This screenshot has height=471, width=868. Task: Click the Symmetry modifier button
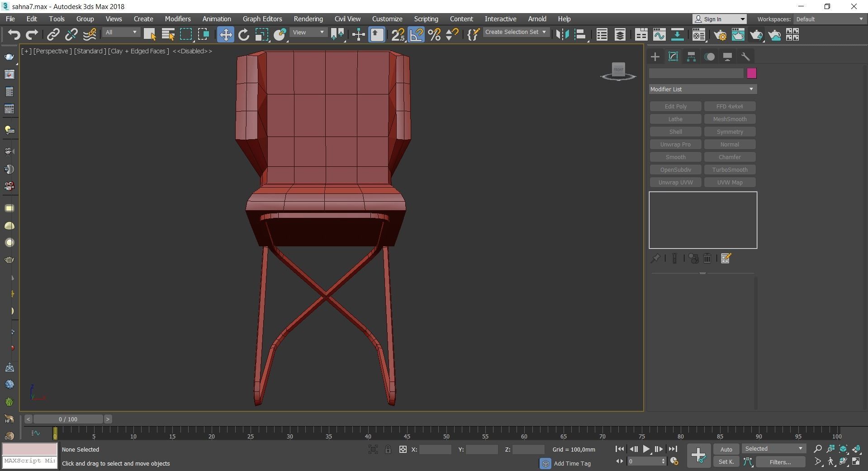[730, 132]
